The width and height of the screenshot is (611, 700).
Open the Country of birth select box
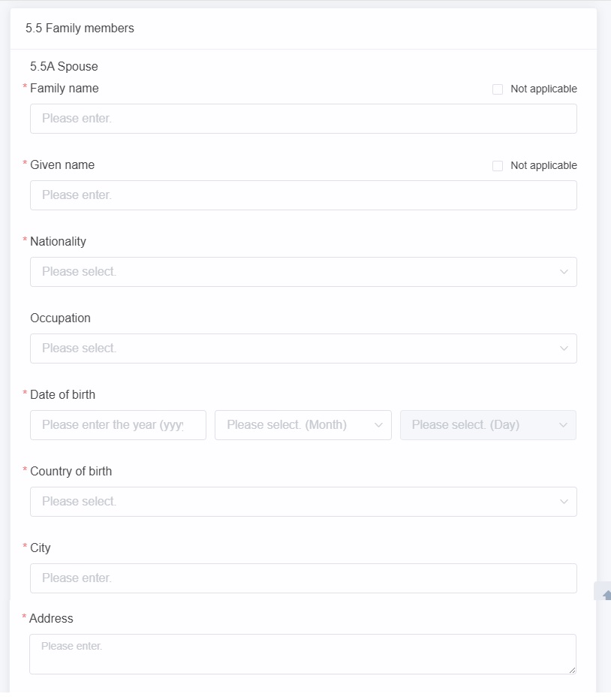(303, 502)
